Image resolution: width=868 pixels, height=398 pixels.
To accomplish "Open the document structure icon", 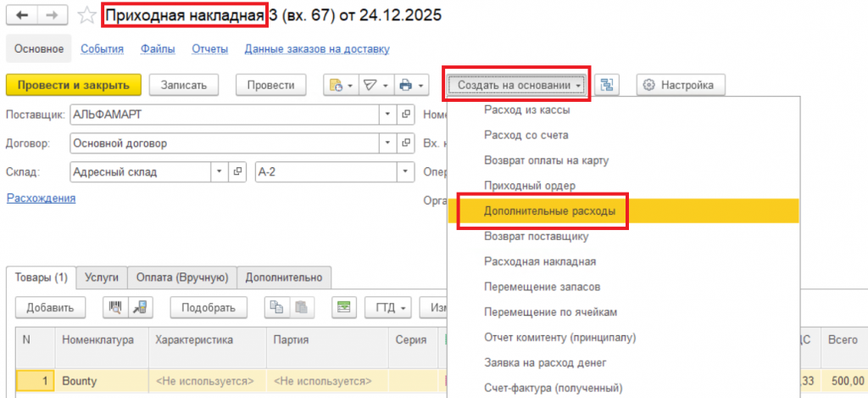I will click(x=607, y=86).
